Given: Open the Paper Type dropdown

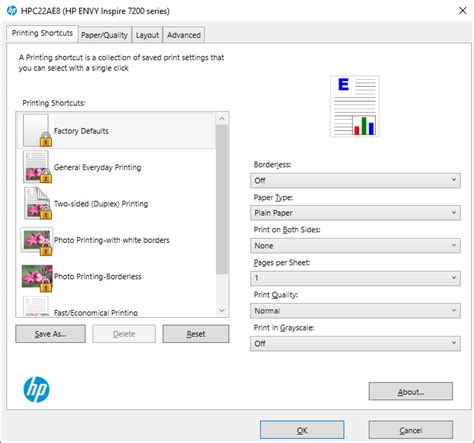Looking at the screenshot, I should pos(355,213).
